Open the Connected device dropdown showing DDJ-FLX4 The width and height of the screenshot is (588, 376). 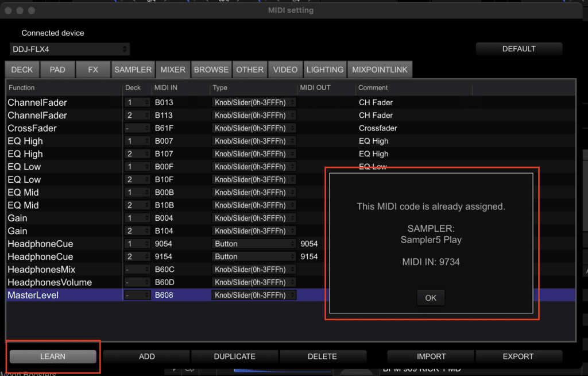click(69, 49)
